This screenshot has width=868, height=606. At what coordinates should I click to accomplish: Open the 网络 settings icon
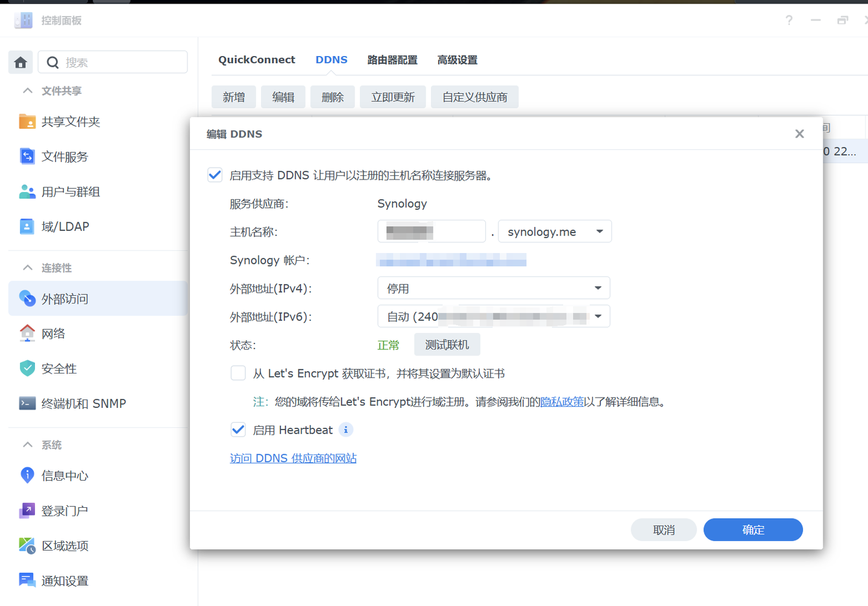pyautogui.click(x=27, y=333)
